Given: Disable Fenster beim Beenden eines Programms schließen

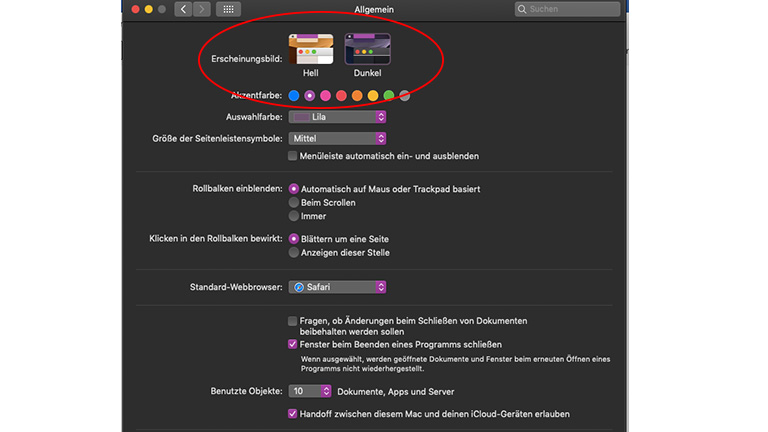Looking at the screenshot, I should pyautogui.click(x=293, y=344).
